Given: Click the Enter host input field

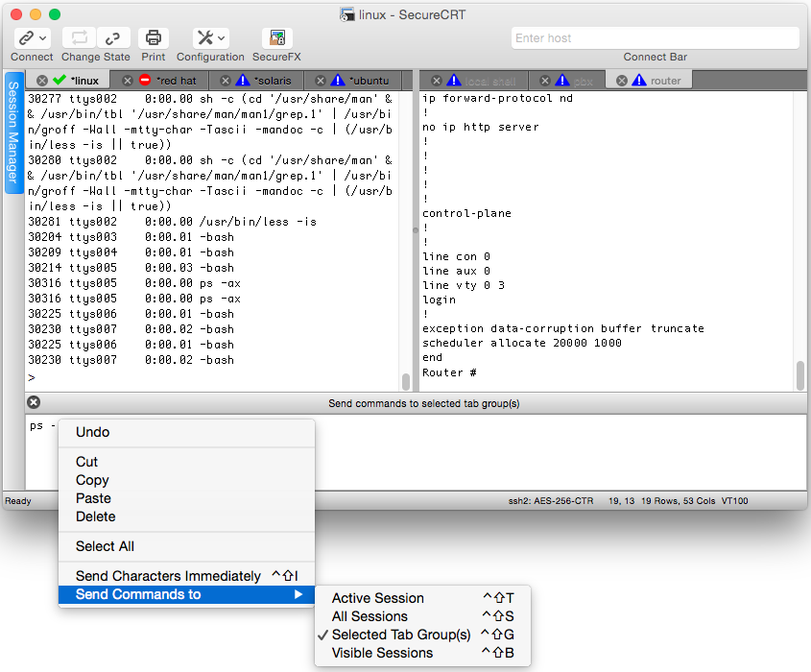Looking at the screenshot, I should [655, 38].
